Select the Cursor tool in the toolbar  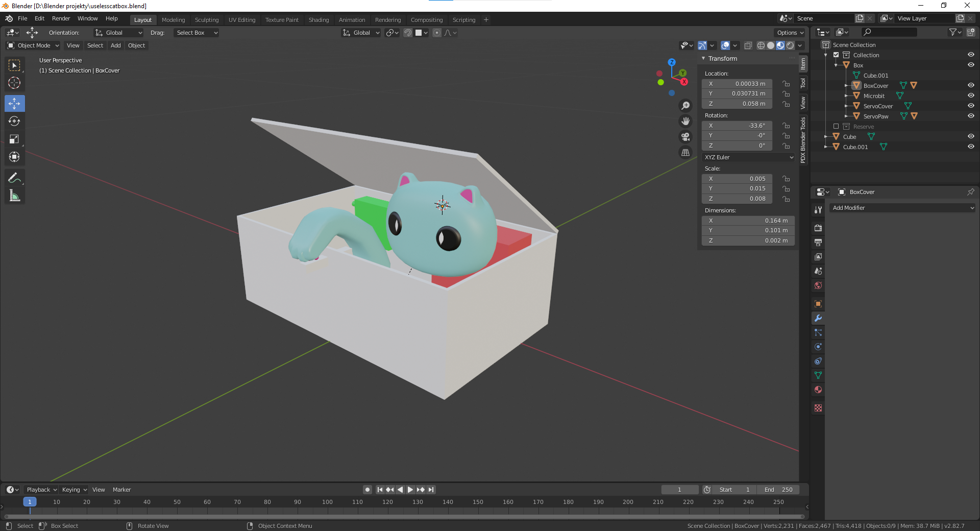click(x=14, y=83)
